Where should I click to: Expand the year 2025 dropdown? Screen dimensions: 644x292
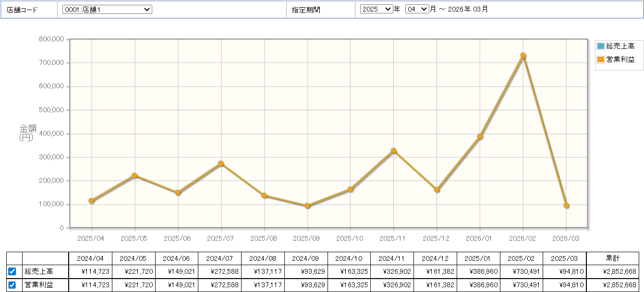point(377,9)
